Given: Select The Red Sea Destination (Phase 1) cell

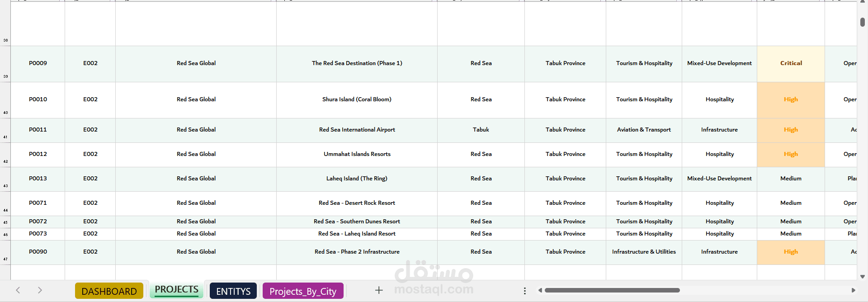Looking at the screenshot, I should (x=357, y=64).
